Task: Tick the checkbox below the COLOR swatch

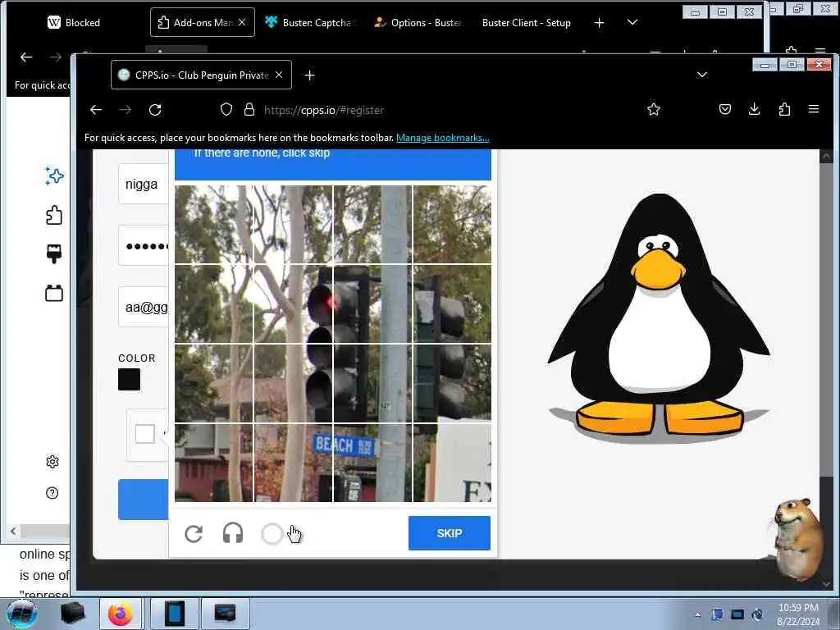Action: (x=144, y=433)
